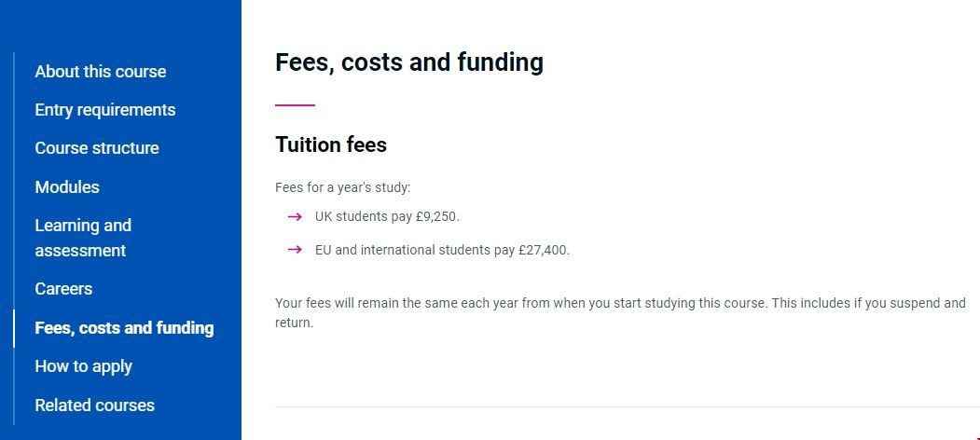Select the Course structure sidebar link
Screen dimensions: 980x440
tap(96, 148)
